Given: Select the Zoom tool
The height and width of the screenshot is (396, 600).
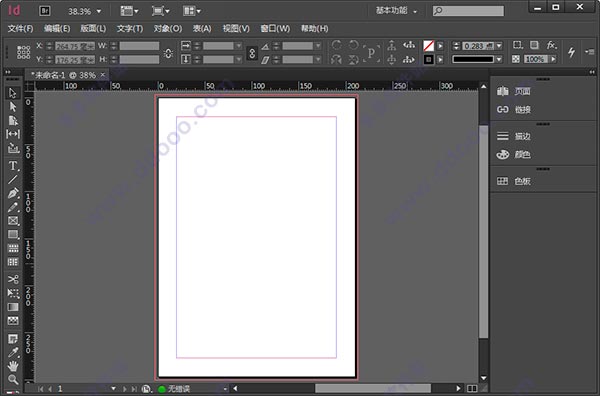Looking at the screenshot, I should 13,380.
